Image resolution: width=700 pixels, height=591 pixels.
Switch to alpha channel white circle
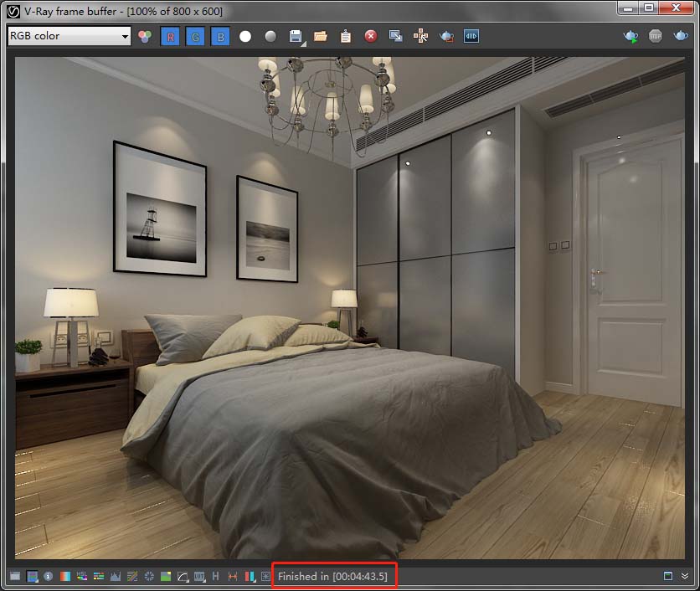click(245, 36)
